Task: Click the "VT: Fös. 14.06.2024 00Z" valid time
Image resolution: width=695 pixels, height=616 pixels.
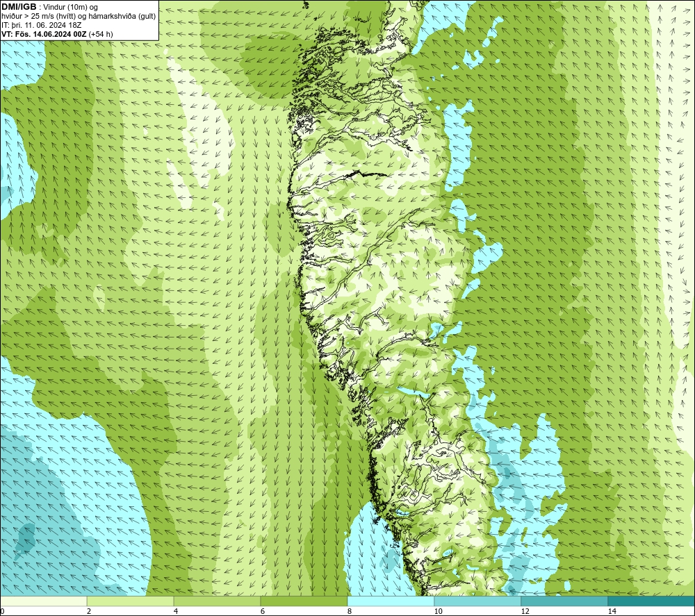Action: (x=44, y=34)
